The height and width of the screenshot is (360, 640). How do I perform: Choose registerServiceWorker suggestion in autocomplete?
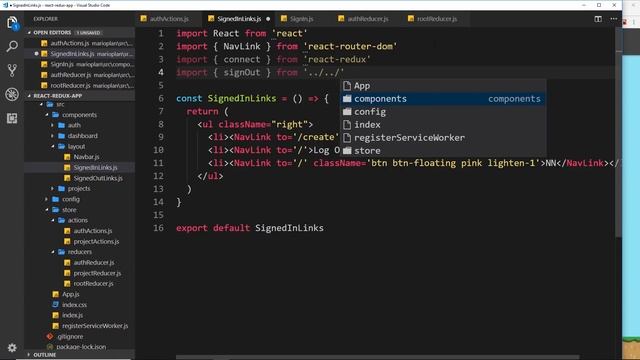pyautogui.click(x=443, y=138)
